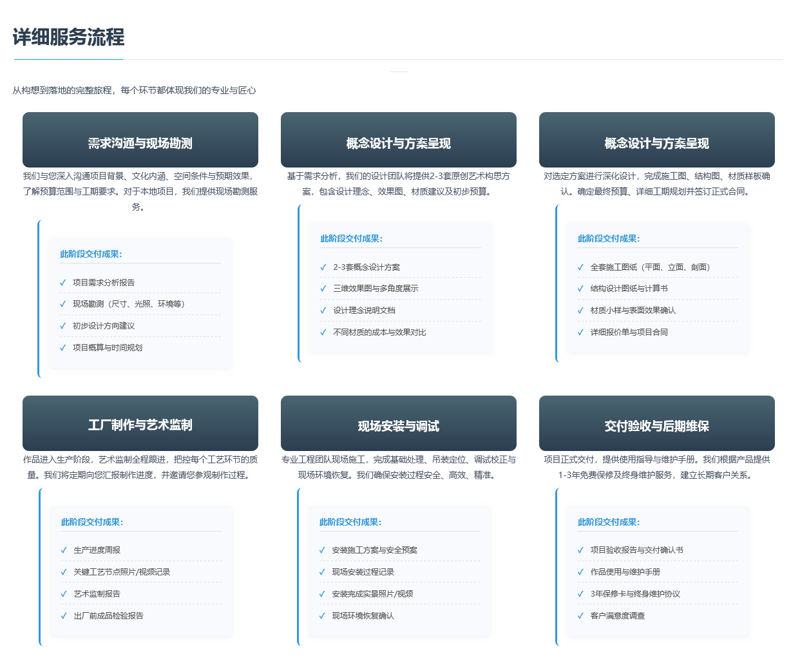
Task: Click the checkmark next to 详细报价单与项目合同
Action: click(x=580, y=332)
